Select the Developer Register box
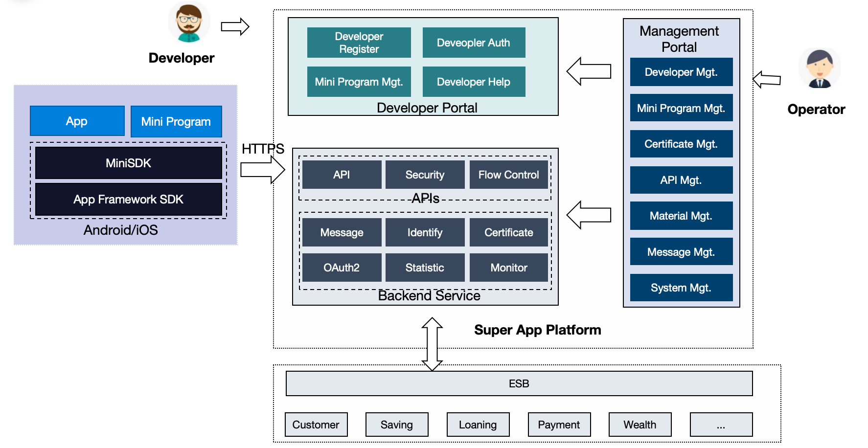This screenshot has height=448, width=868. (x=359, y=43)
